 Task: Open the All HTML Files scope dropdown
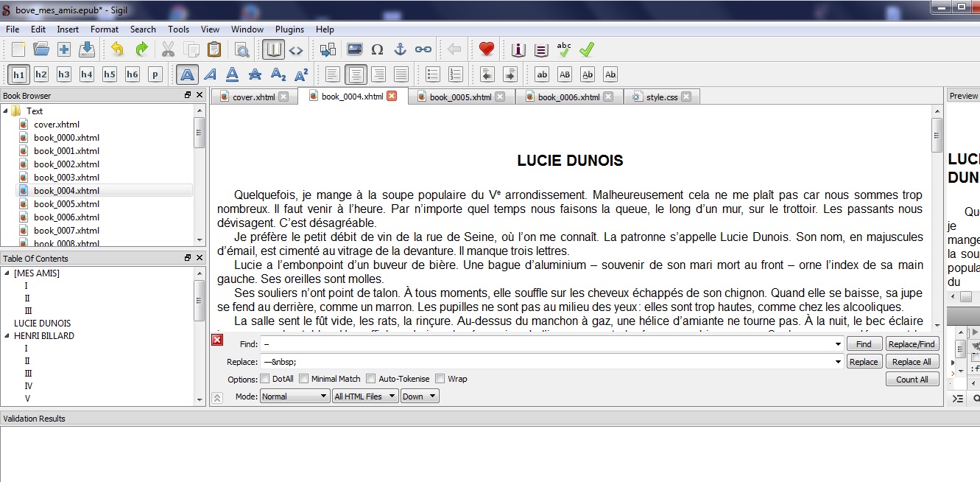coord(364,397)
